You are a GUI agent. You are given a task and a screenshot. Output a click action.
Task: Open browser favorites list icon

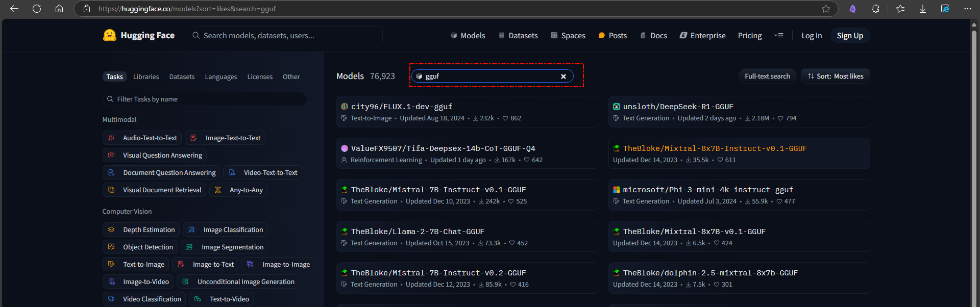coord(900,9)
